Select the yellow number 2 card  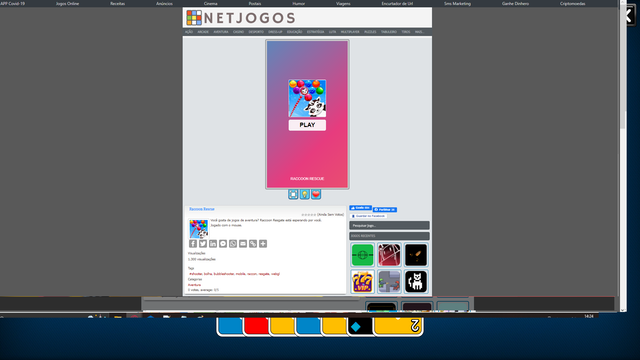[x=398, y=327]
